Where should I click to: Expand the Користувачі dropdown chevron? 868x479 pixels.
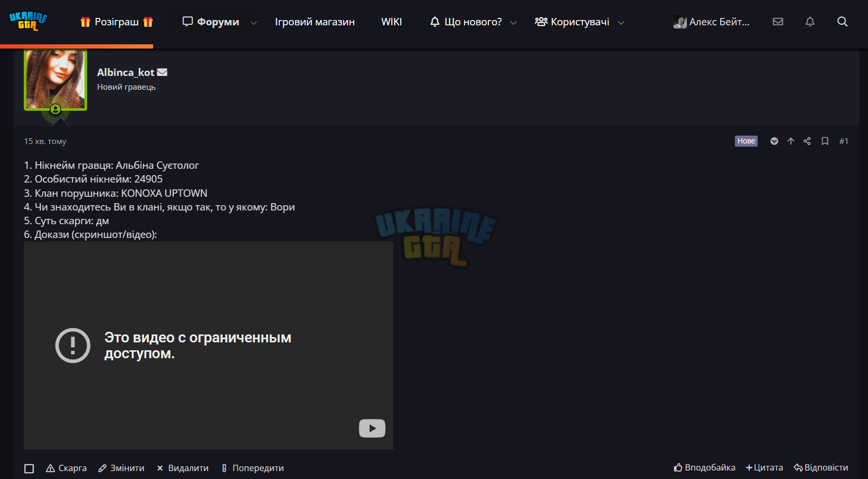(x=621, y=23)
